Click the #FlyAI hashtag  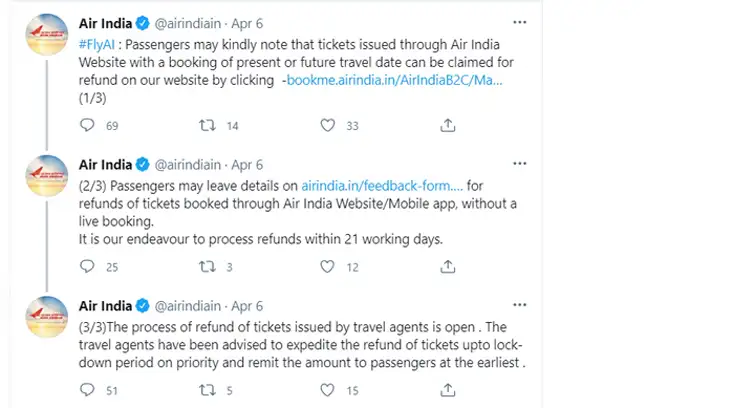point(97,44)
